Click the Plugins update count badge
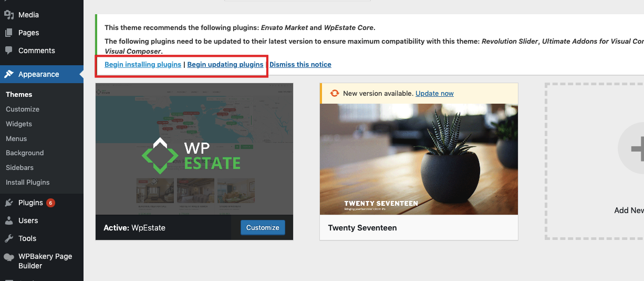This screenshot has height=281, width=644. point(50,203)
